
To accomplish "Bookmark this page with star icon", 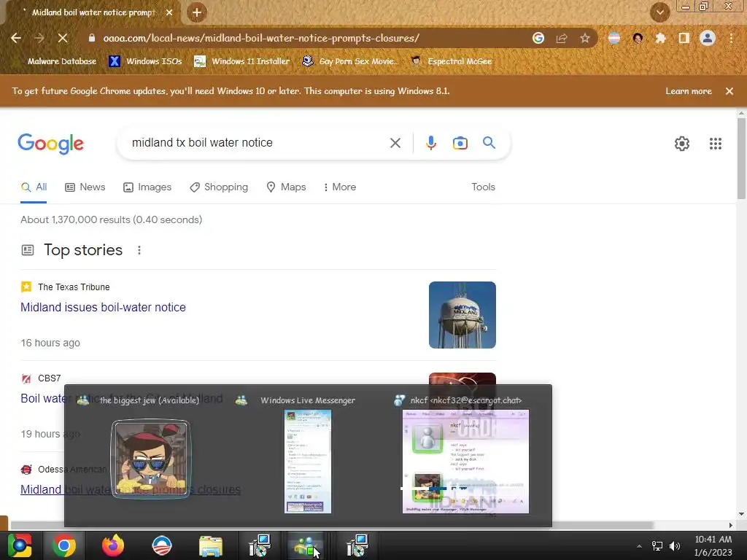I will click(585, 38).
